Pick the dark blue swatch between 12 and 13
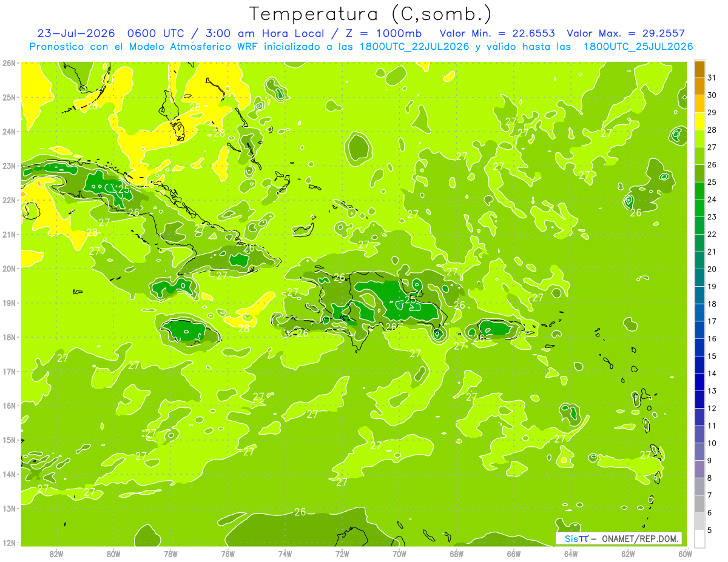This screenshot has width=728, height=562. pos(699,400)
